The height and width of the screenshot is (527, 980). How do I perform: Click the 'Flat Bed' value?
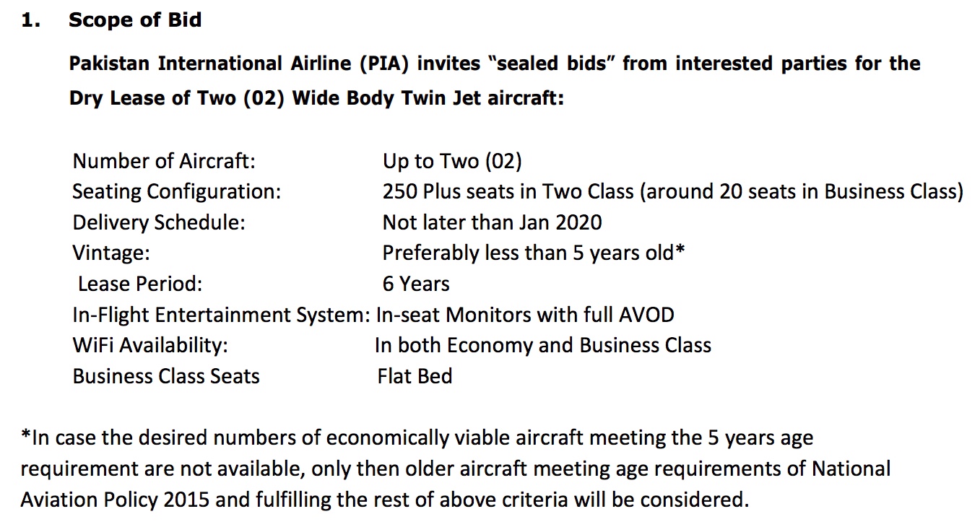(415, 376)
